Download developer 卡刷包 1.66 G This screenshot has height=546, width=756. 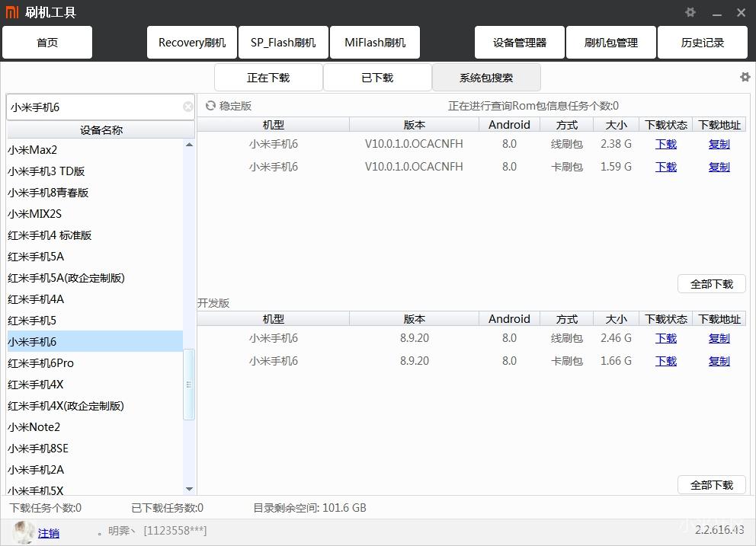(666, 361)
